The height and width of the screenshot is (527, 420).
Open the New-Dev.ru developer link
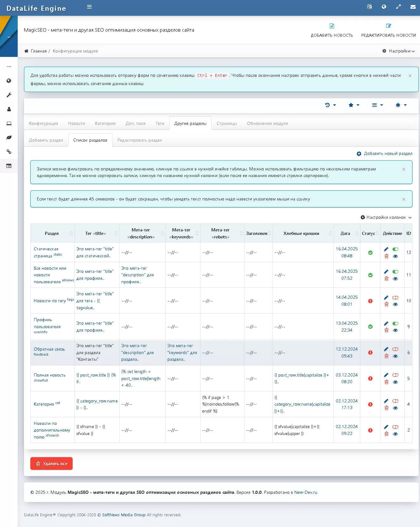point(306,492)
